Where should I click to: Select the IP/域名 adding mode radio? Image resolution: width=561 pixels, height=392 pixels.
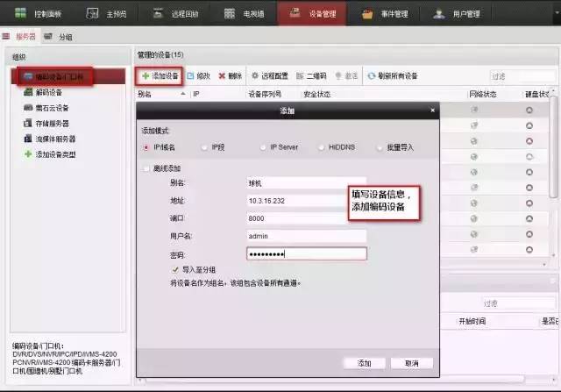[146, 147]
